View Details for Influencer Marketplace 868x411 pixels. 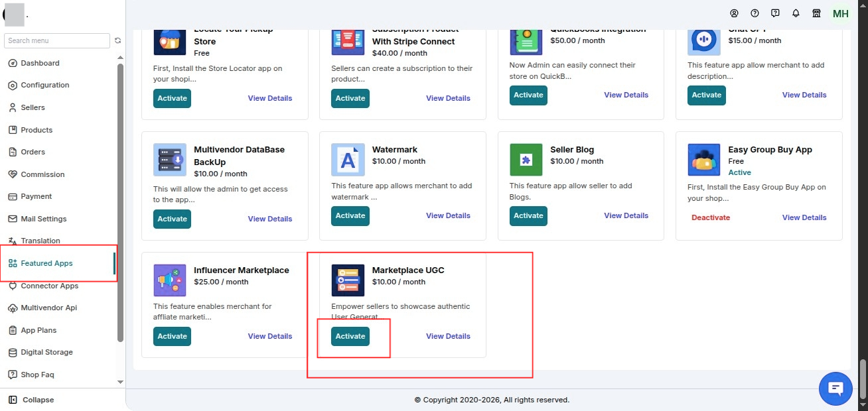[270, 336]
